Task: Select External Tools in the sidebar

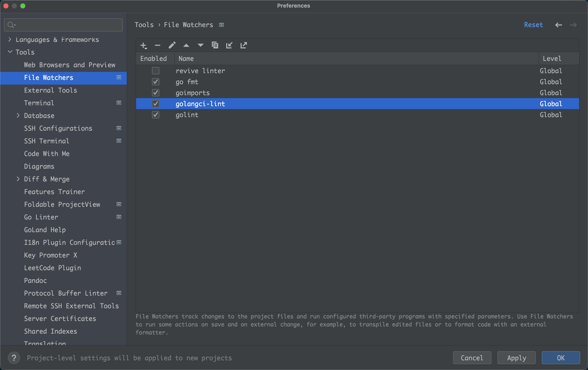Action: (x=50, y=90)
